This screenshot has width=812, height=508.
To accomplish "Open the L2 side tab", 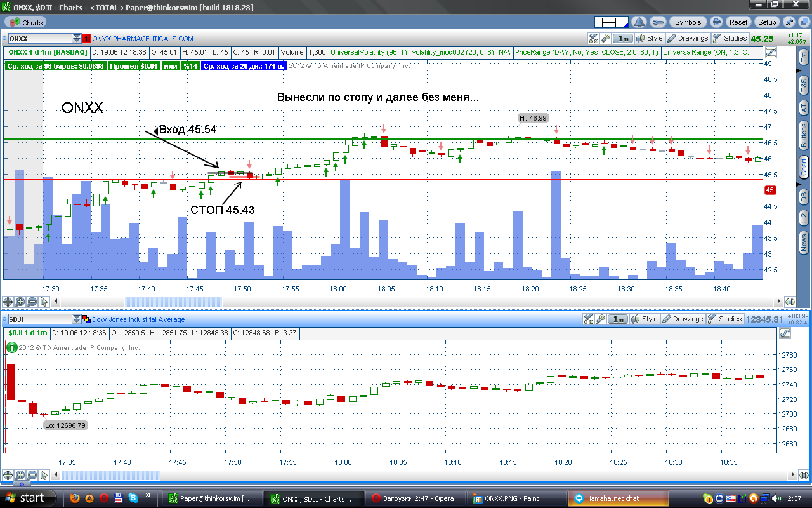I will (x=804, y=219).
